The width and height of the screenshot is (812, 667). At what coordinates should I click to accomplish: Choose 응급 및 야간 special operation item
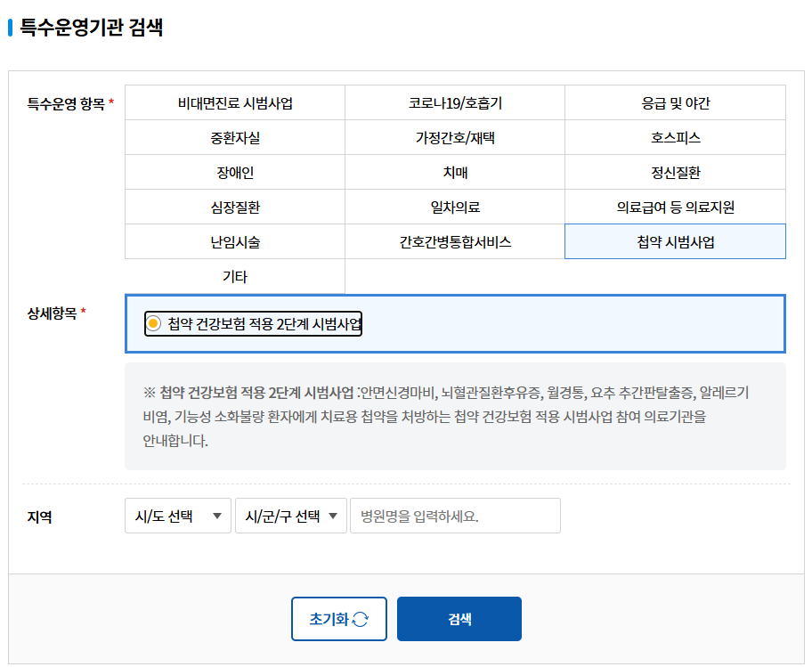(674, 102)
